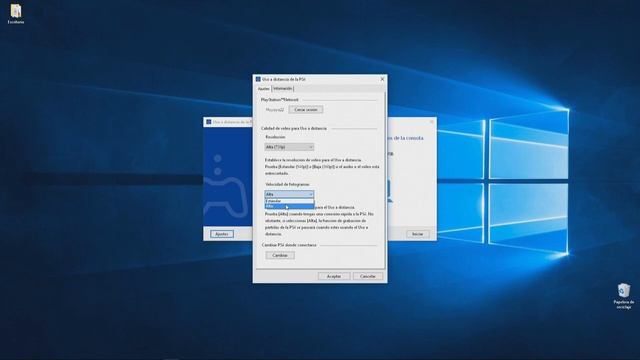Screen dimensions: 640x360
Task: Click the PS4 Remote Play title bar icon
Action: [258, 79]
